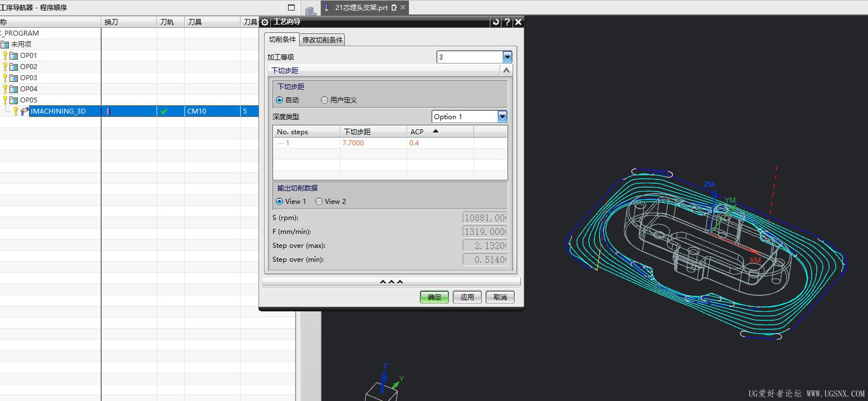Click the Step over (max) value field

(485, 246)
